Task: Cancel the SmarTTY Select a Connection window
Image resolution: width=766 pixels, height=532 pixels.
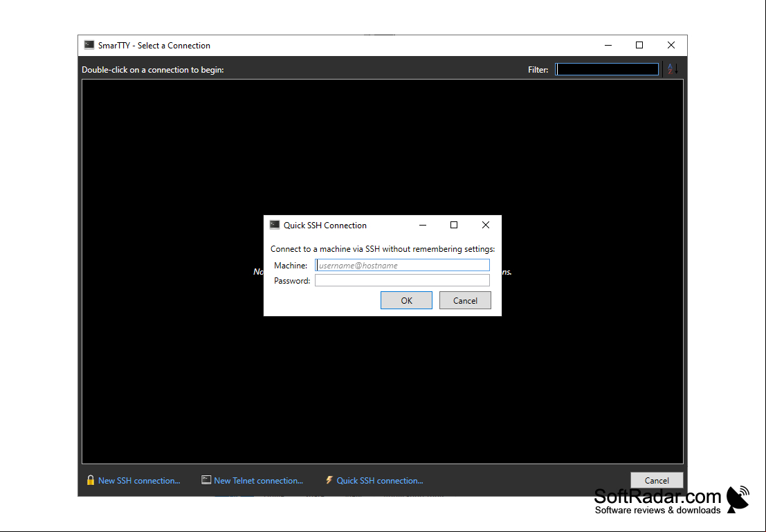Action: click(657, 480)
